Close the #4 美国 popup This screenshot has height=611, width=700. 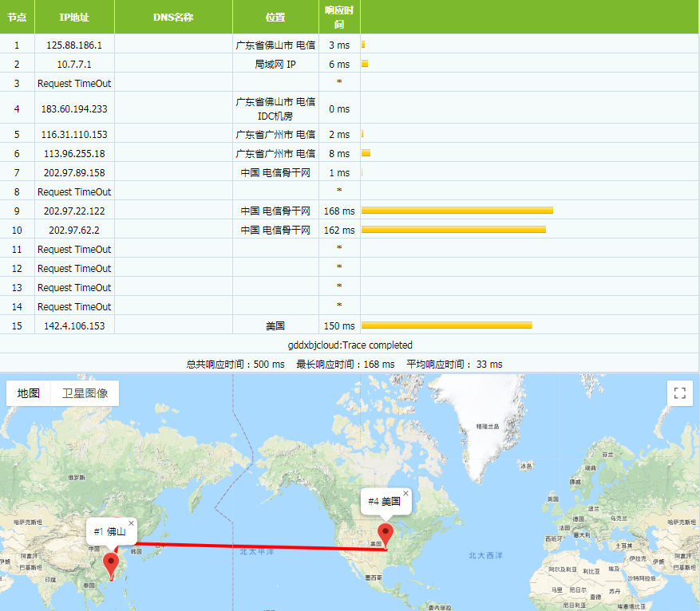click(x=405, y=494)
